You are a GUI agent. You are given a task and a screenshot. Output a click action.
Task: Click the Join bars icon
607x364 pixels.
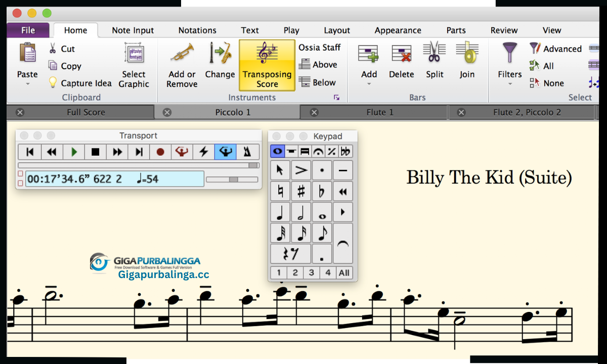click(467, 52)
